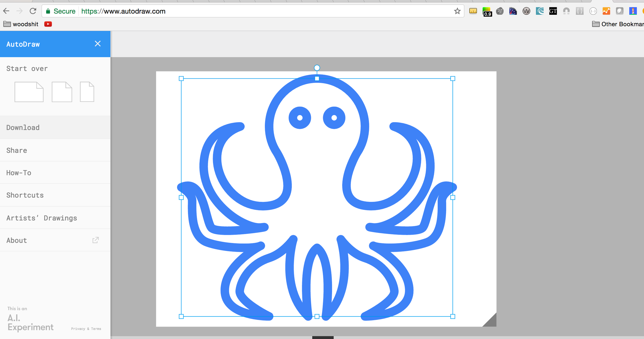The image size is (644, 339).
Task: Select the portrait canvas under Start over
Action: click(87, 92)
